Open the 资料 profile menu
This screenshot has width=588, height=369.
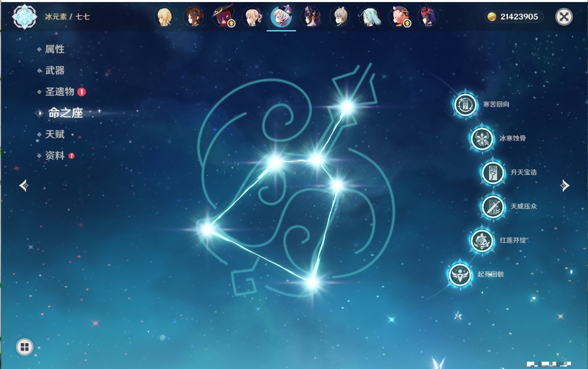click(55, 155)
